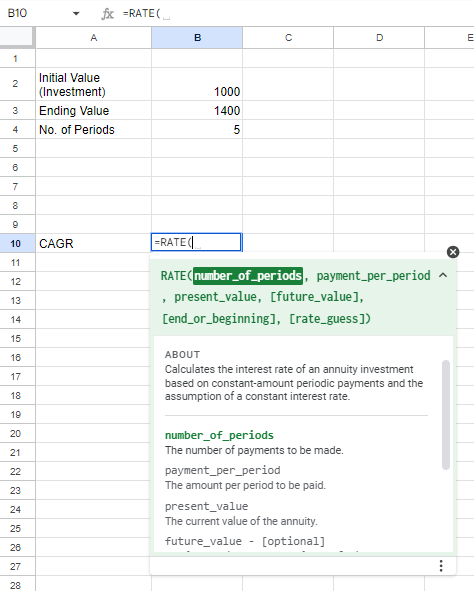
Task: Click highlighted number_of_periods argument in syntax
Action: click(248, 276)
